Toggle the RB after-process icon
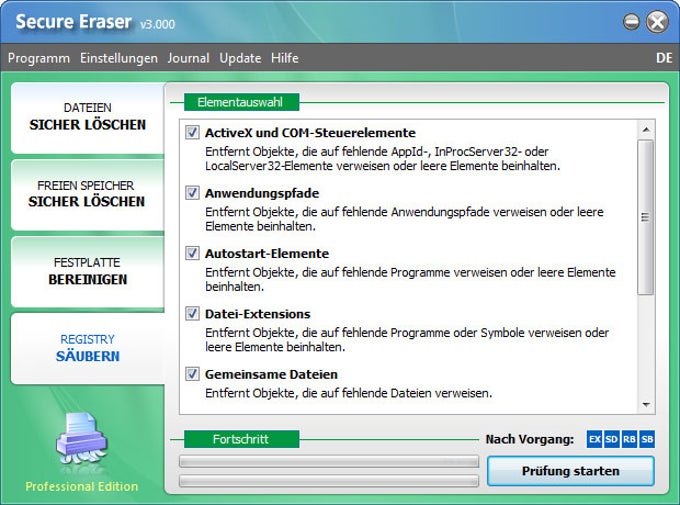The width and height of the screenshot is (680, 505). coord(630,439)
